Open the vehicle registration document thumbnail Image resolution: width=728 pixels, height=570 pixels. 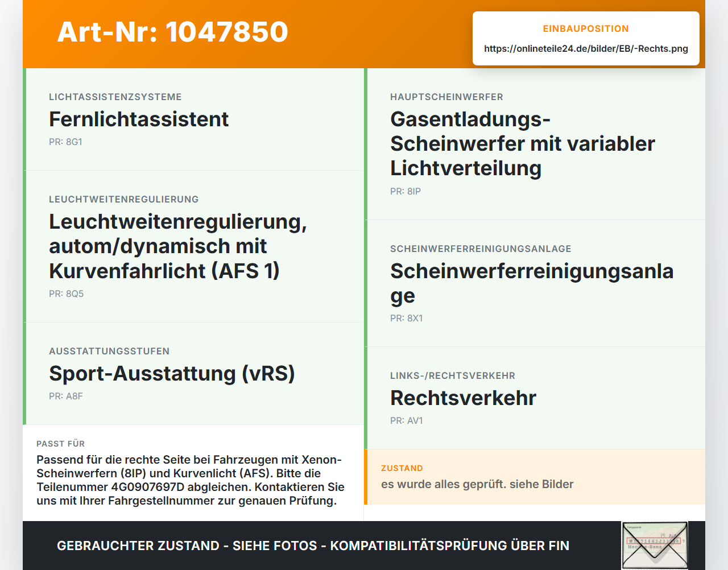655,546
